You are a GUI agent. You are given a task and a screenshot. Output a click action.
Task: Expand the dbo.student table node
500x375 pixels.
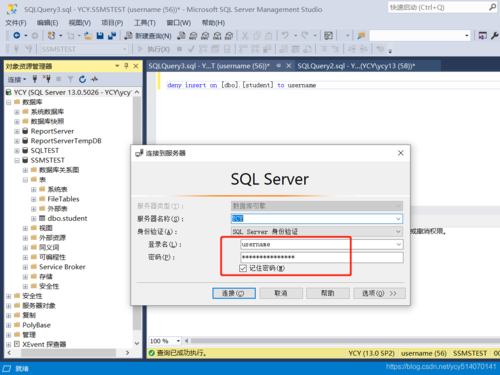pos(34,219)
